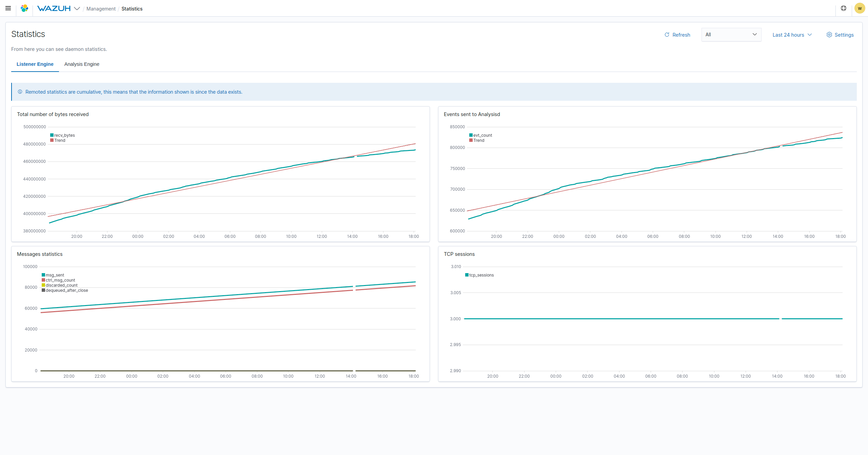868x455 pixels.
Task: Go to the Management breadcrumb
Action: tap(101, 9)
